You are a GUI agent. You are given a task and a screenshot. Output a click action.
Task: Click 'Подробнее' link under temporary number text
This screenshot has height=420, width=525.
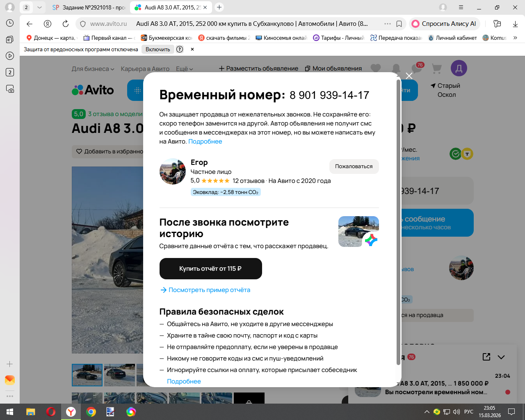click(x=205, y=142)
